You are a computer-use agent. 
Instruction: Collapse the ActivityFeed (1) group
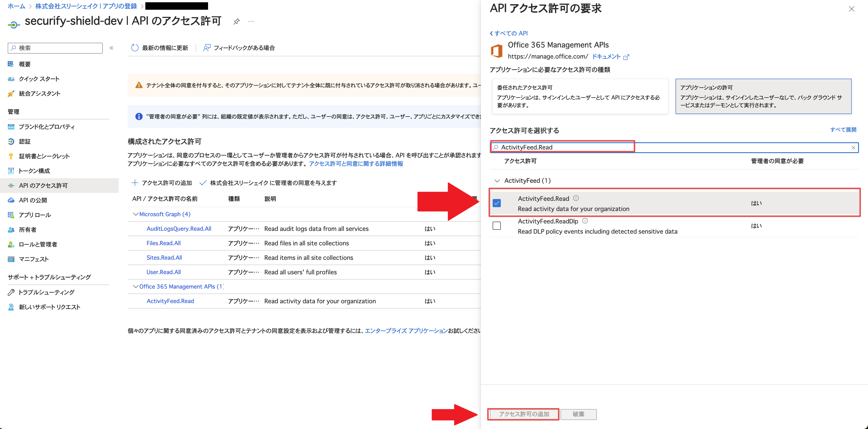coord(497,181)
